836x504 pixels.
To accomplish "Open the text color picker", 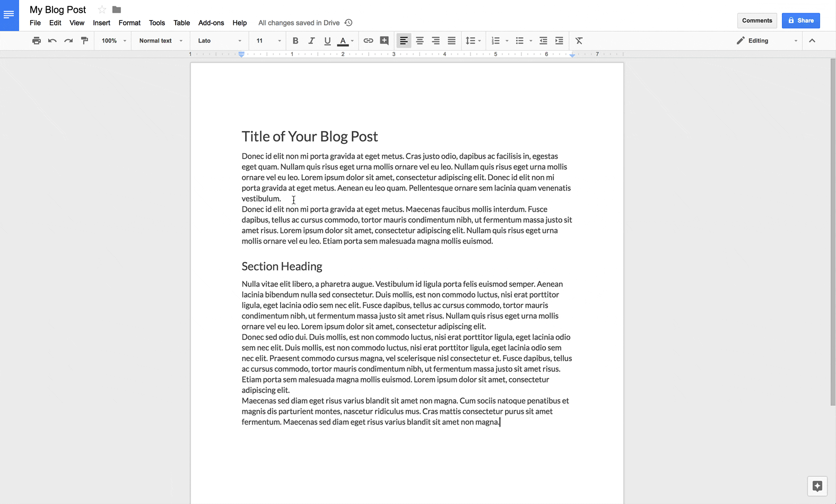I will pyautogui.click(x=346, y=41).
